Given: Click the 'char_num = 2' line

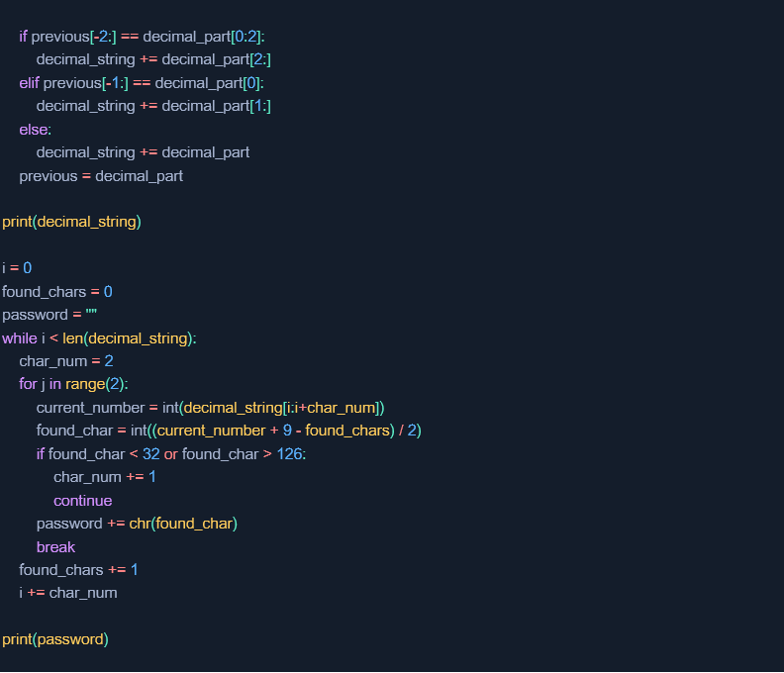Looking at the screenshot, I should point(66,361).
